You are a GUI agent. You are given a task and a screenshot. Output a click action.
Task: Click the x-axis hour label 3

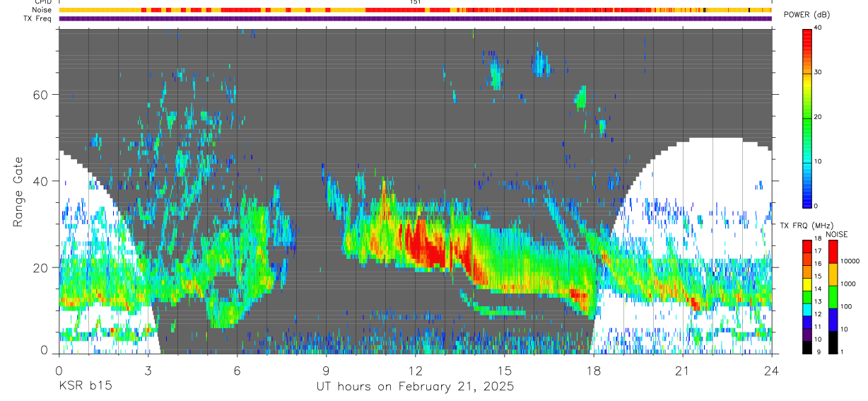148,370
